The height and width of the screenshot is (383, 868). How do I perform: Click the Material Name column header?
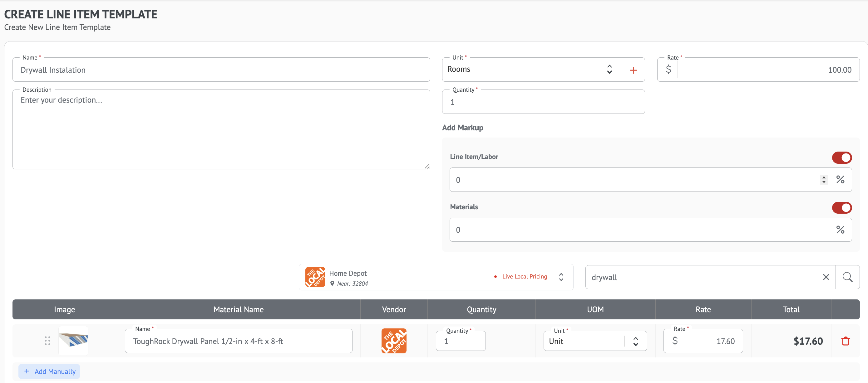pyautogui.click(x=238, y=309)
